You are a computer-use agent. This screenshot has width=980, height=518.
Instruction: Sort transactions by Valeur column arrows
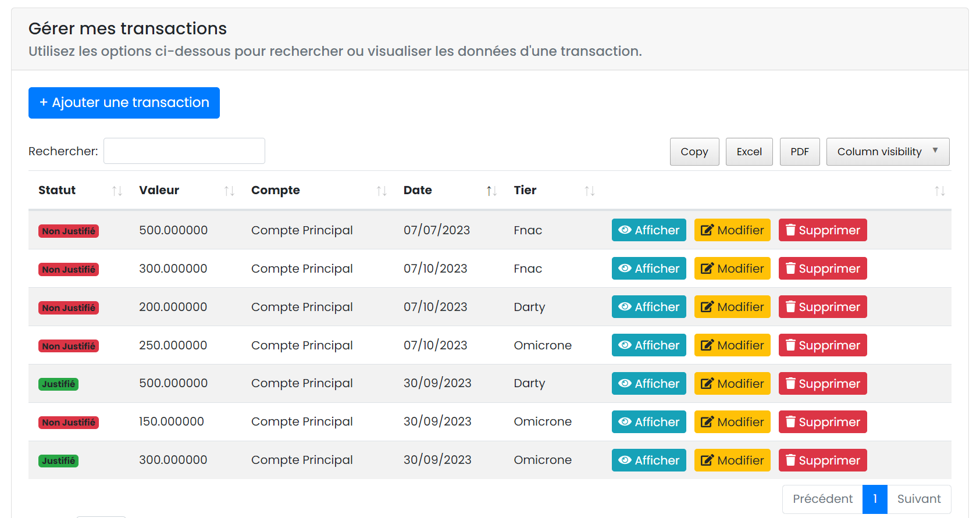tap(229, 191)
